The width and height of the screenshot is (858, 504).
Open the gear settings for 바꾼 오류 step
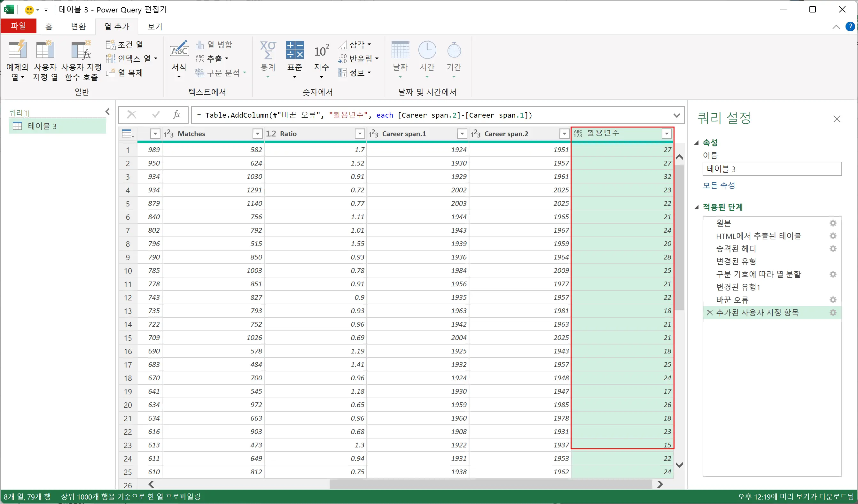(833, 300)
